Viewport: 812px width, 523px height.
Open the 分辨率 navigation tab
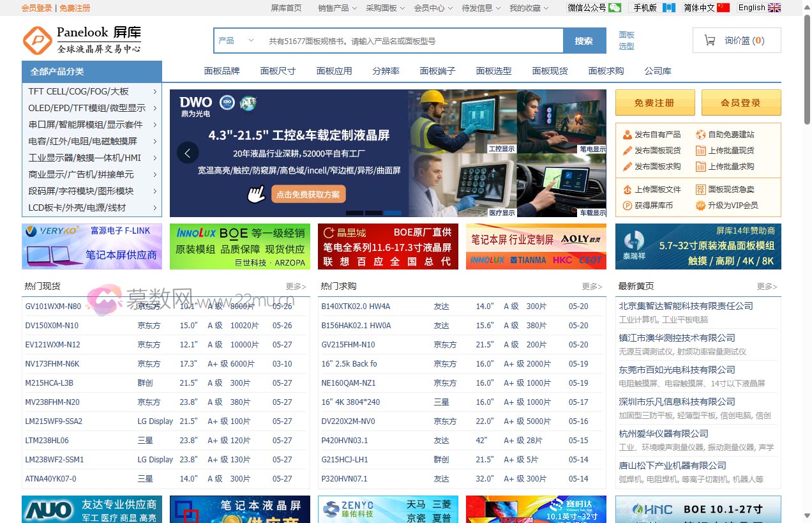click(386, 71)
